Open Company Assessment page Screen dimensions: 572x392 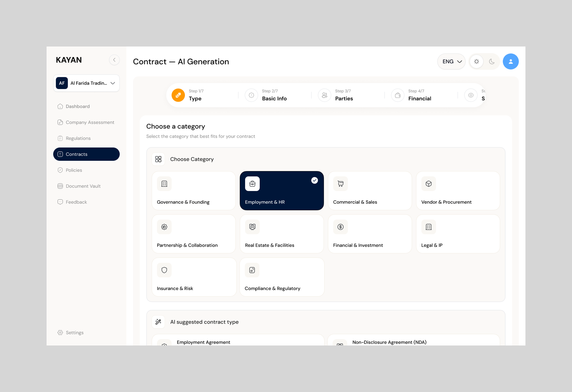coord(86,122)
